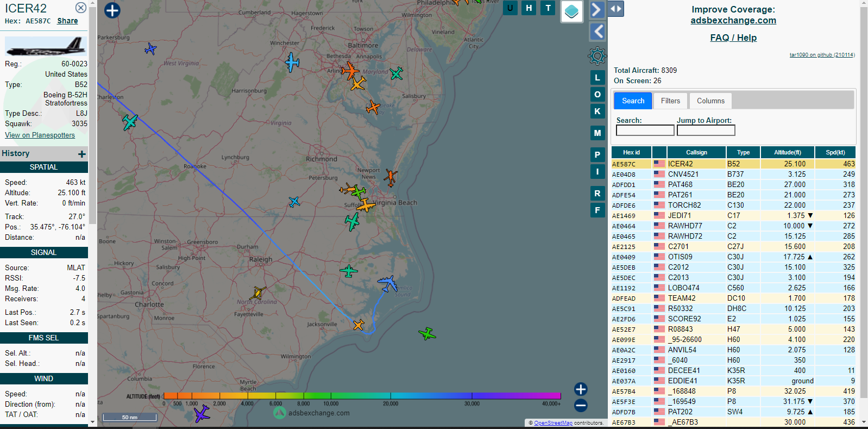Viewport: 868px width, 429px height.
Task: Toggle the P map option button
Action: tap(597, 154)
